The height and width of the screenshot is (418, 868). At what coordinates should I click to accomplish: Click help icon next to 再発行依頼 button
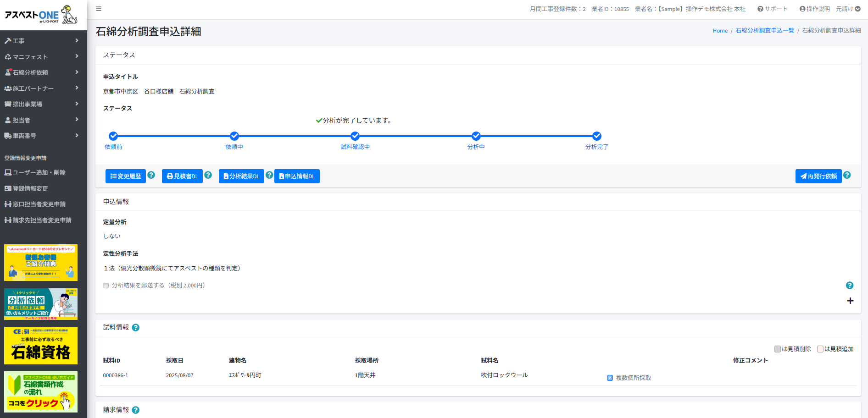(847, 175)
